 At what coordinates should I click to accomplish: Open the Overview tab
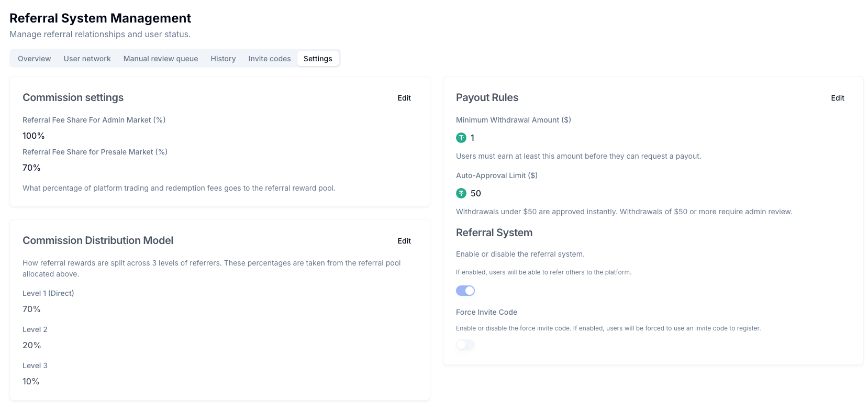coord(35,59)
